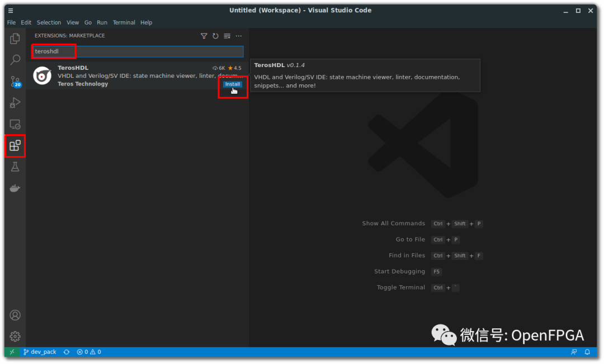Filter extensions with funnel icon
604x364 pixels.
pos(204,36)
